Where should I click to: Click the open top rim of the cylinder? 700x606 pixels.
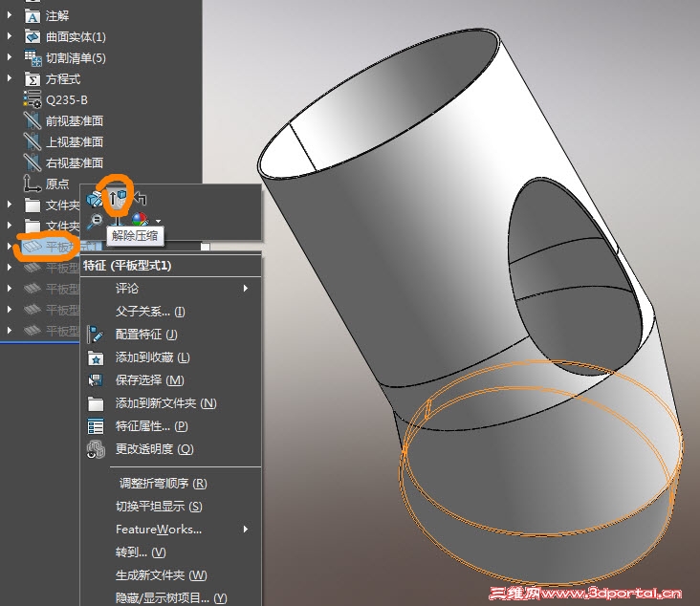coord(380,105)
